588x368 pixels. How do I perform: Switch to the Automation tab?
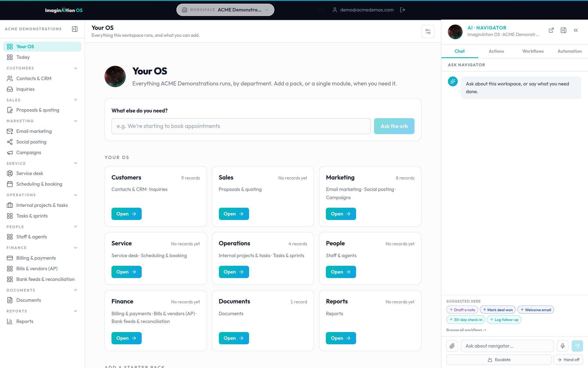(x=569, y=51)
